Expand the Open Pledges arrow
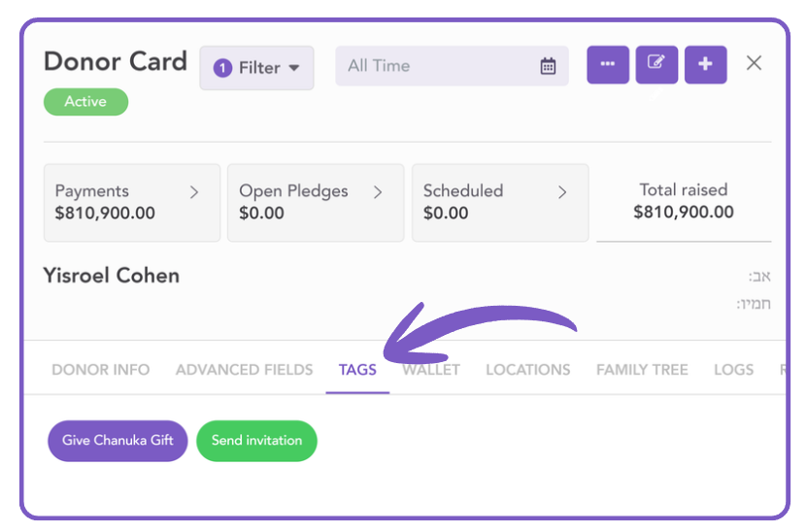 coord(378,192)
